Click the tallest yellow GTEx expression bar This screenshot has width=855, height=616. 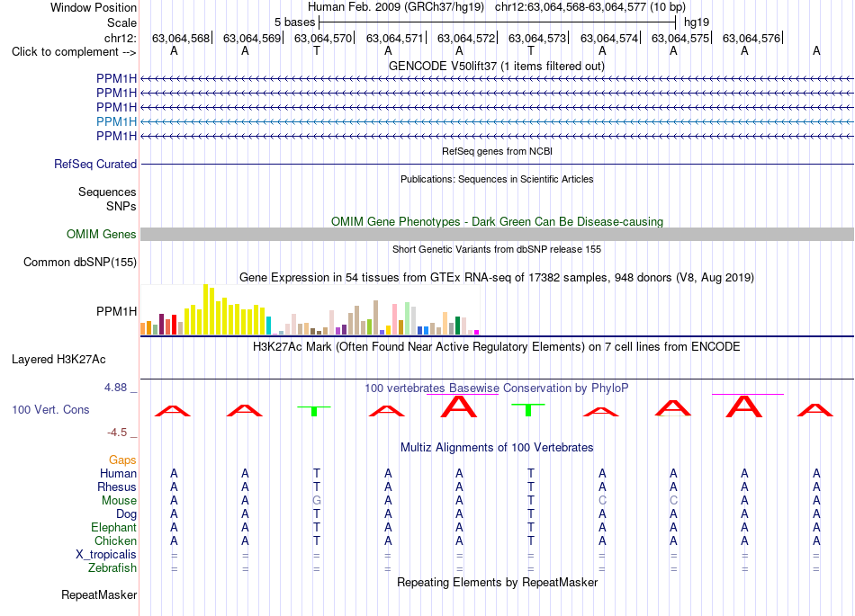pos(205,308)
